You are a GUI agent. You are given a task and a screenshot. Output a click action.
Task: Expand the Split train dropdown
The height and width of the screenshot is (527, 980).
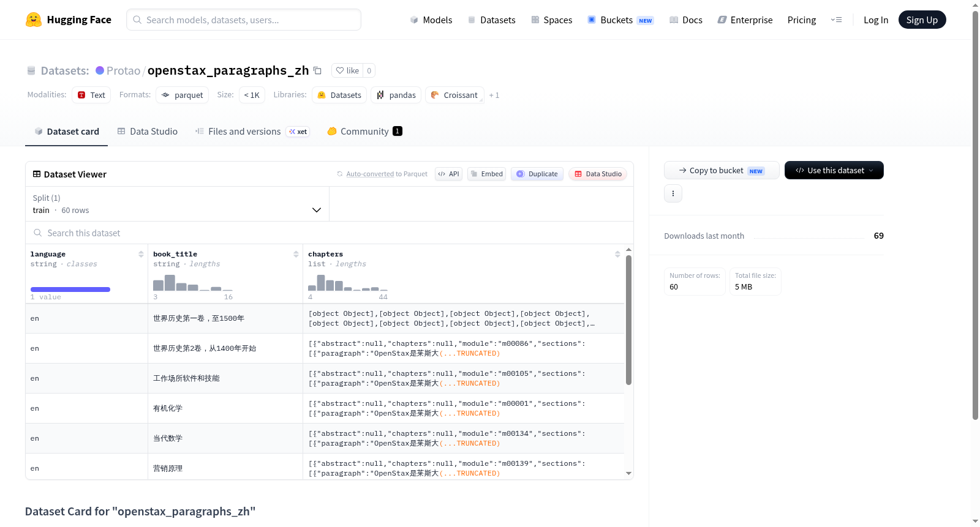pos(177,204)
